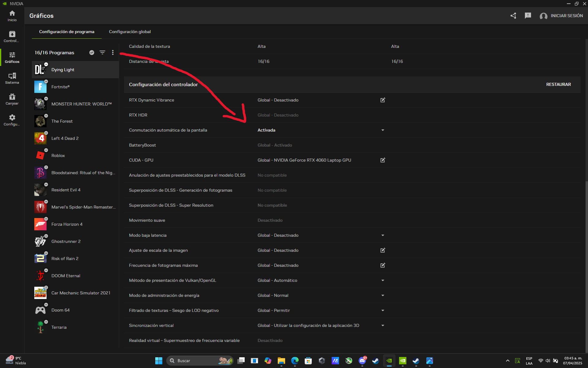The image size is (588, 368).
Task: Switch to the Configuración global tab
Action: coord(130,32)
